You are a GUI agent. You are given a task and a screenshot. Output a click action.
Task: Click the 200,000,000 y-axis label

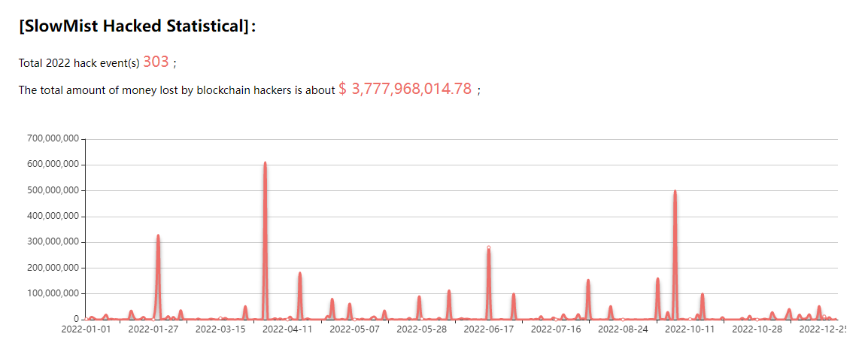click(53, 268)
